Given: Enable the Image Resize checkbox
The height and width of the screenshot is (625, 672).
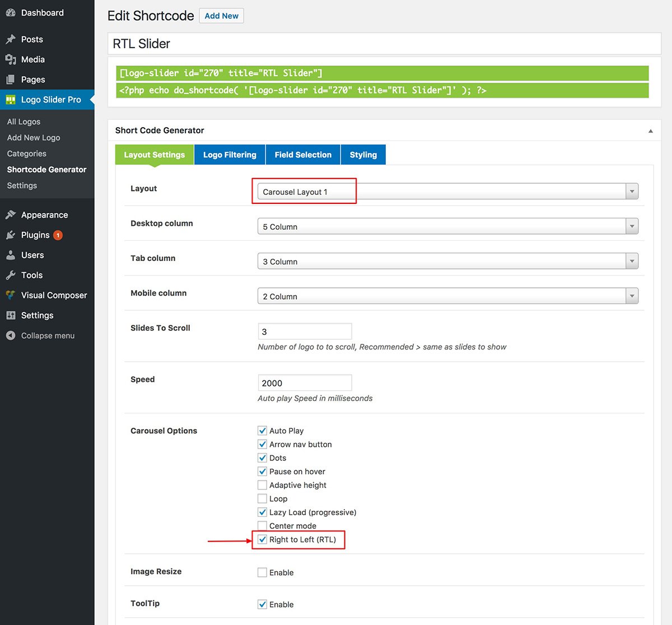Looking at the screenshot, I should pos(262,572).
